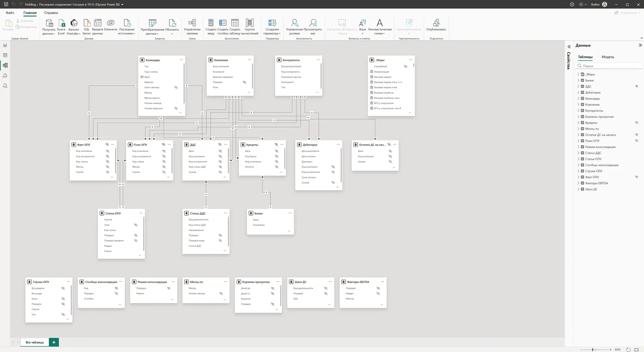Click the Дебиторка table card header
Image resolution: width=644 pixels, height=352 pixels.
(x=318, y=144)
